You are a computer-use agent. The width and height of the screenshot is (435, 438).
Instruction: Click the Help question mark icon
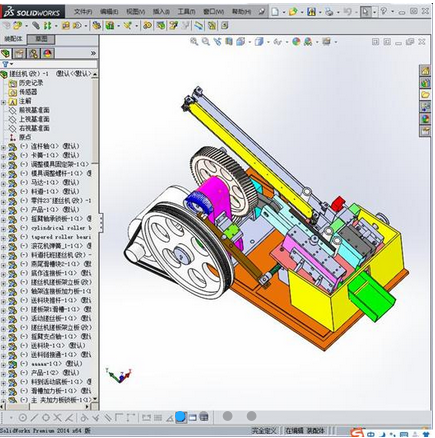coord(384,12)
